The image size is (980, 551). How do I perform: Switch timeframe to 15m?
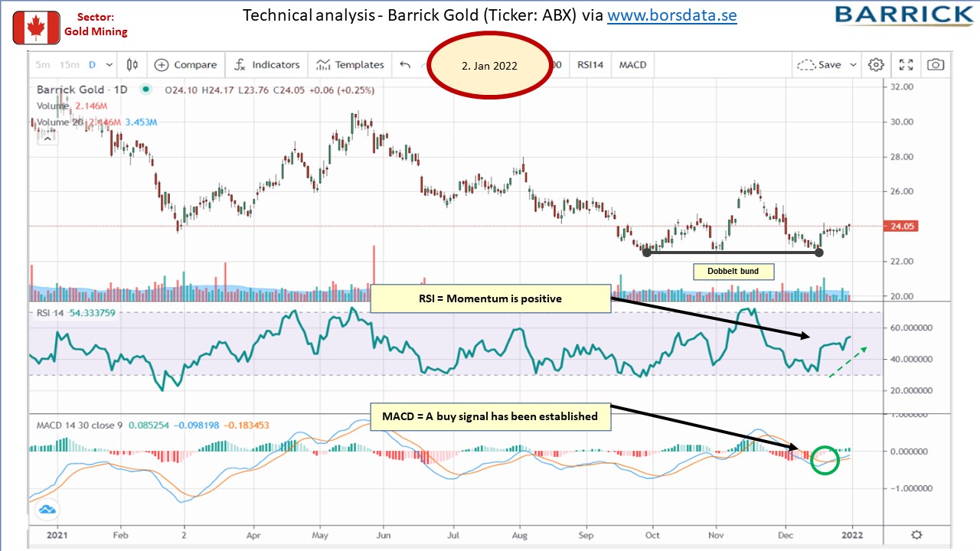point(69,65)
